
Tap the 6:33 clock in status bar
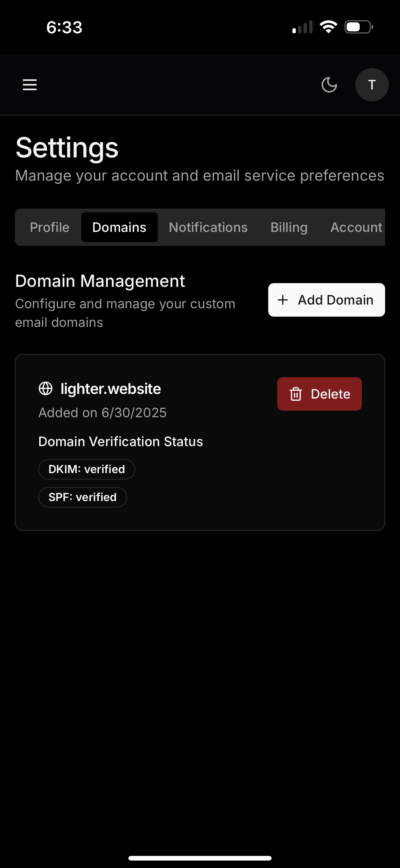(64, 27)
